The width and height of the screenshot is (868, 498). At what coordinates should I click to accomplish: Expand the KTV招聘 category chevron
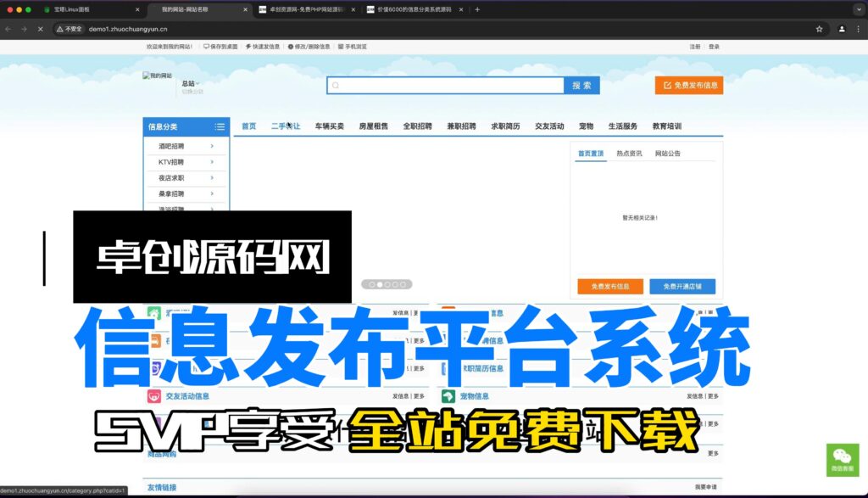[212, 162]
